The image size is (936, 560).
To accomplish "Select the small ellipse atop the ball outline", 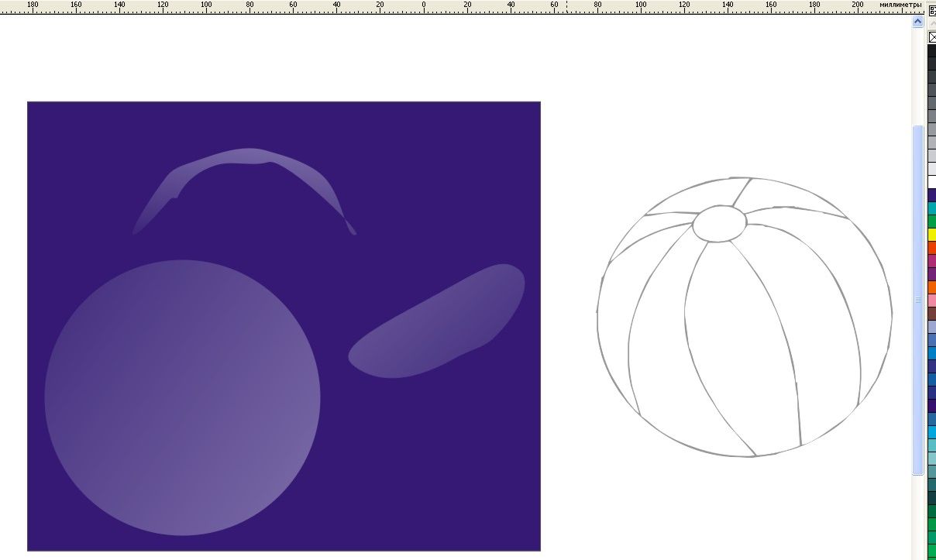I will tap(719, 223).
